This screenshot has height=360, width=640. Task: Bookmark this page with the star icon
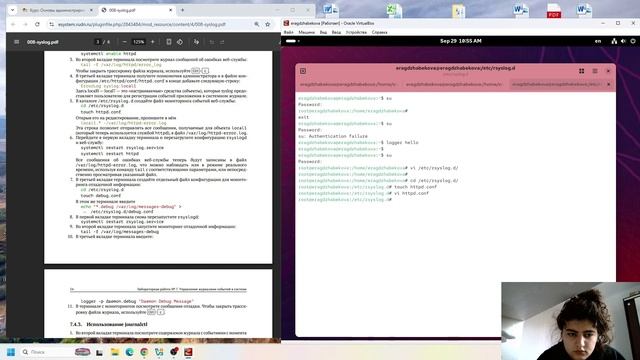[x=268, y=24]
